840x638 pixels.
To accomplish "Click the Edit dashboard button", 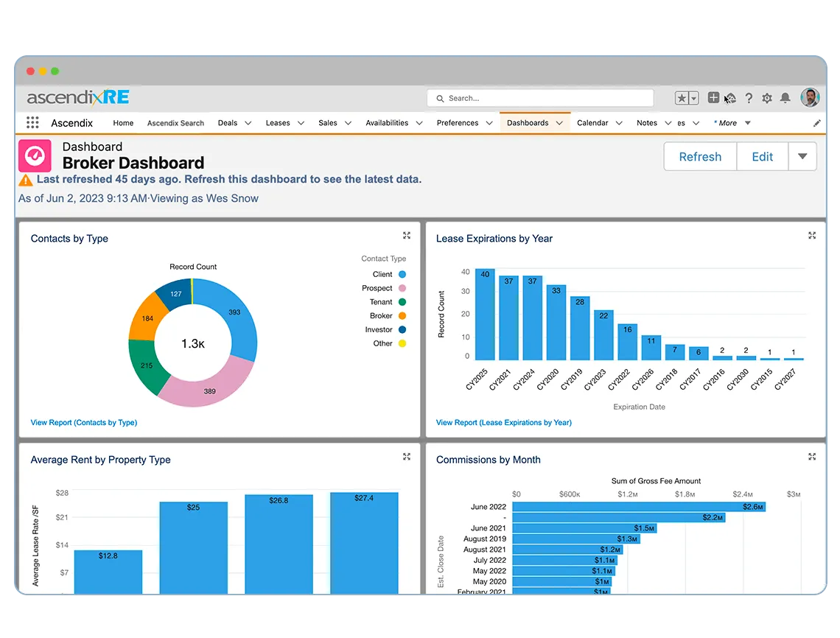I will (x=763, y=156).
